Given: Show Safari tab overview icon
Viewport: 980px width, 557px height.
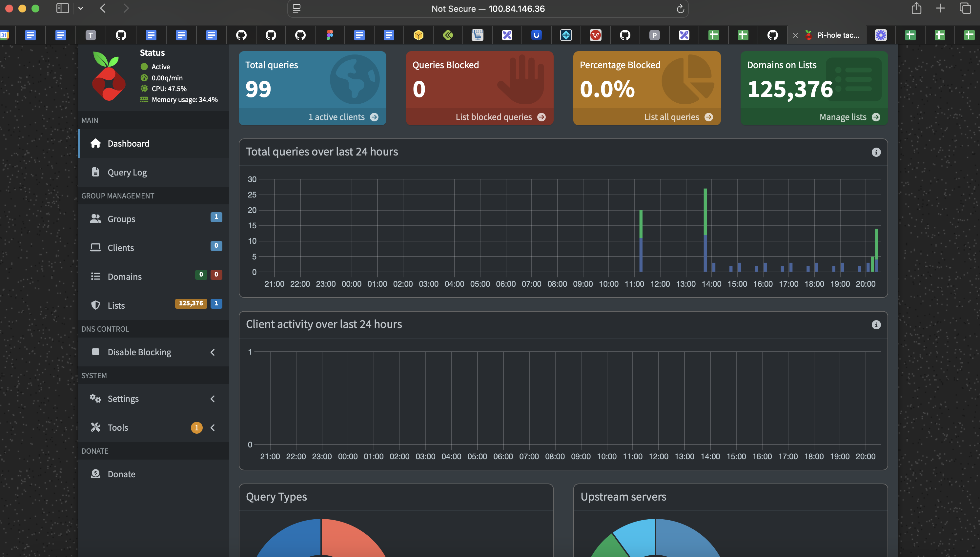Looking at the screenshot, I should (x=966, y=9).
